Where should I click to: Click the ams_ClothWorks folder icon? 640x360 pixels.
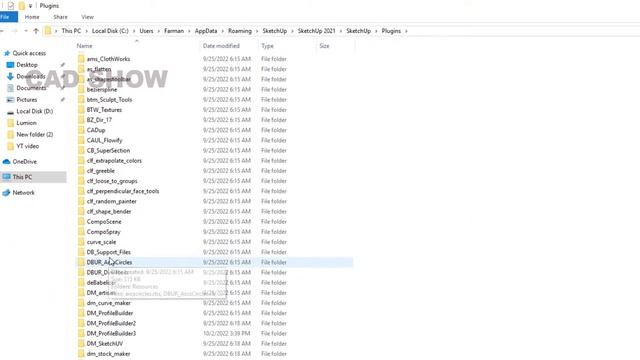point(81,59)
